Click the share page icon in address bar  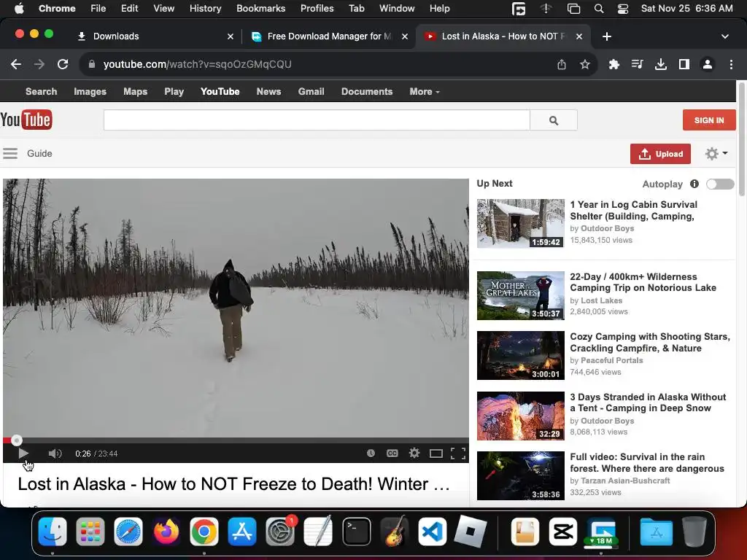pyautogui.click(x=562, y=64)
